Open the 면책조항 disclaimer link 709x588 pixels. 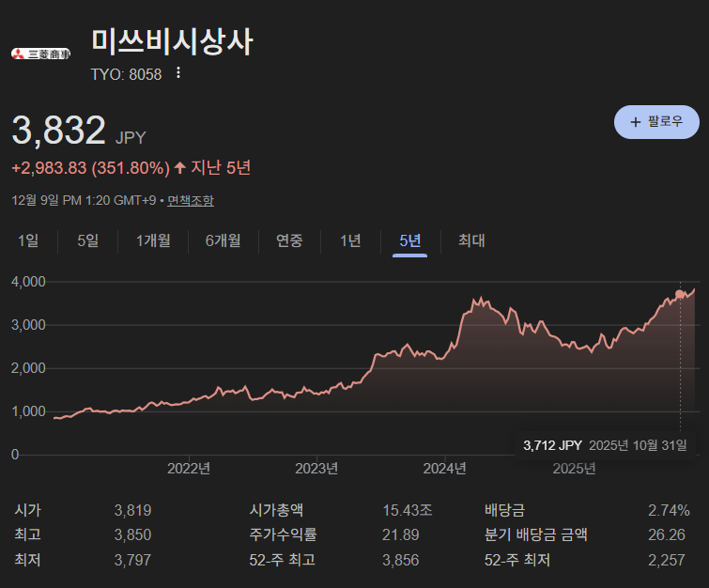191,200
